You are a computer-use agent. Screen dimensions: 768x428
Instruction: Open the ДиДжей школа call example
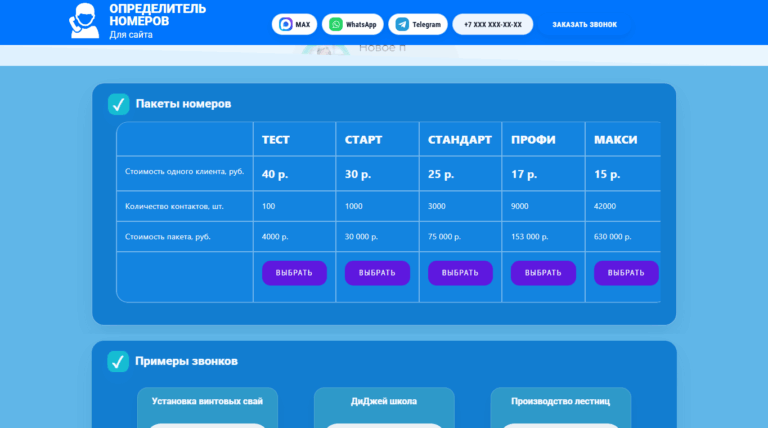pyautogui.click(x=384, y=407)
